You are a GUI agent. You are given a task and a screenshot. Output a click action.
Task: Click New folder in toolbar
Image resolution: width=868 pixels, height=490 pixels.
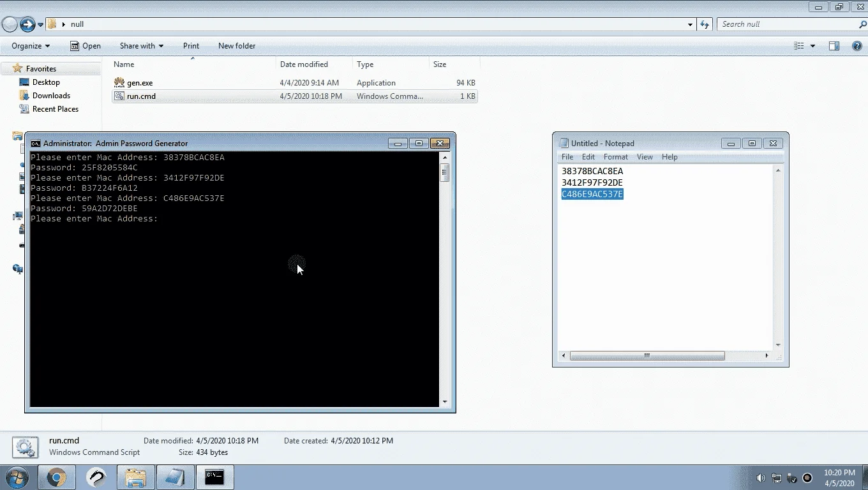click(x=237, y=46)
